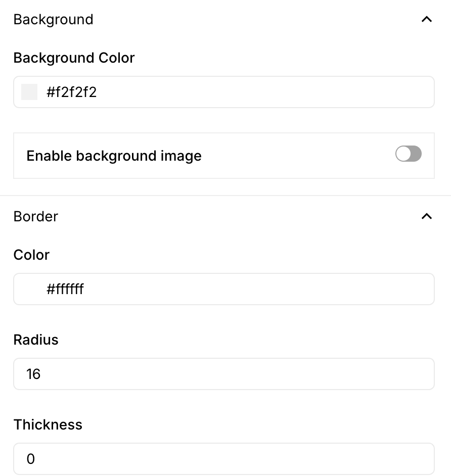This screenshot has width=451, height=476.
Task: Click the "Thickness" field label
Action: 48,424
